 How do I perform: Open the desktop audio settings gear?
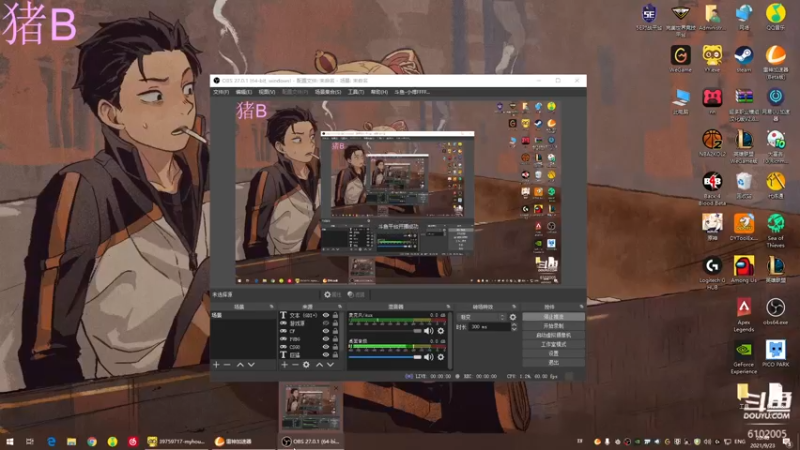[x=441, y=357]
